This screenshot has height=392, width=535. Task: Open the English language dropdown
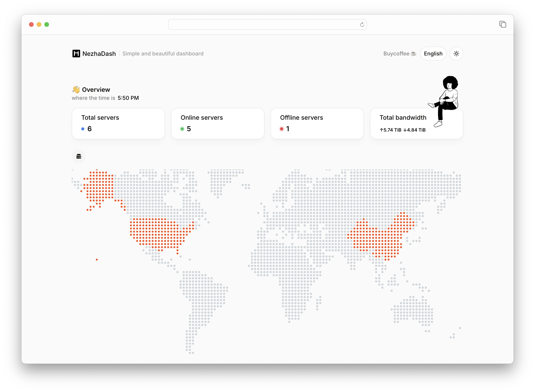pos(433,54)
